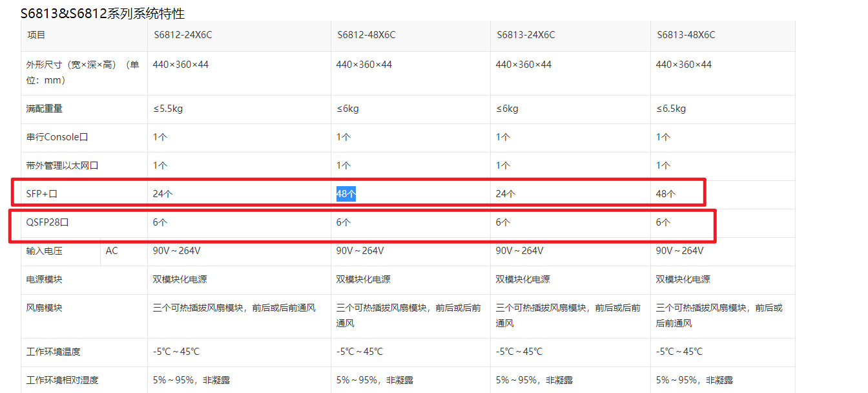
Task: Select the QSFP28口 row label
Action: [48, 222]
